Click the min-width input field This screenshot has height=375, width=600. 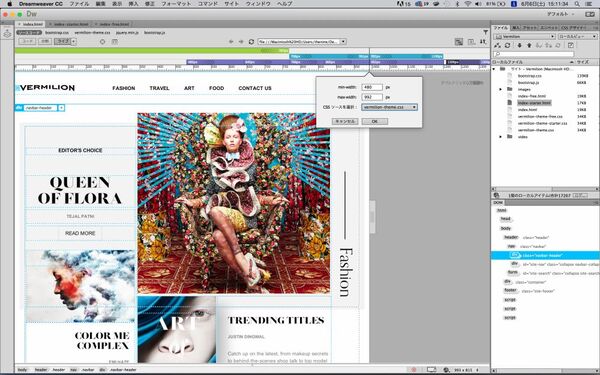click(x=372, y=87)
